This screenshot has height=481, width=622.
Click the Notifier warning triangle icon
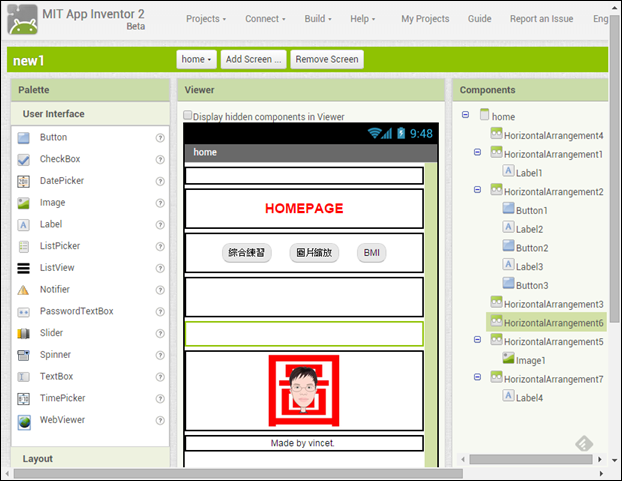pyautogui.click(x=23, y=290)
